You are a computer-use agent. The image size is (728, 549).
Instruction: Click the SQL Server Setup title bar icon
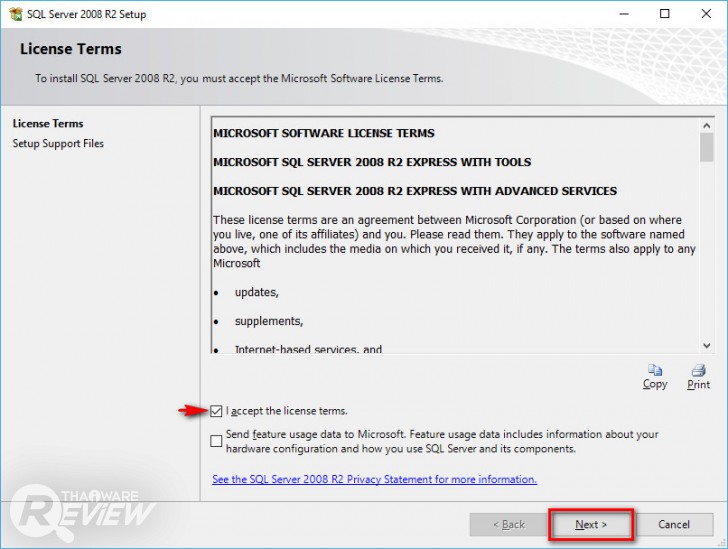point(16,14)
